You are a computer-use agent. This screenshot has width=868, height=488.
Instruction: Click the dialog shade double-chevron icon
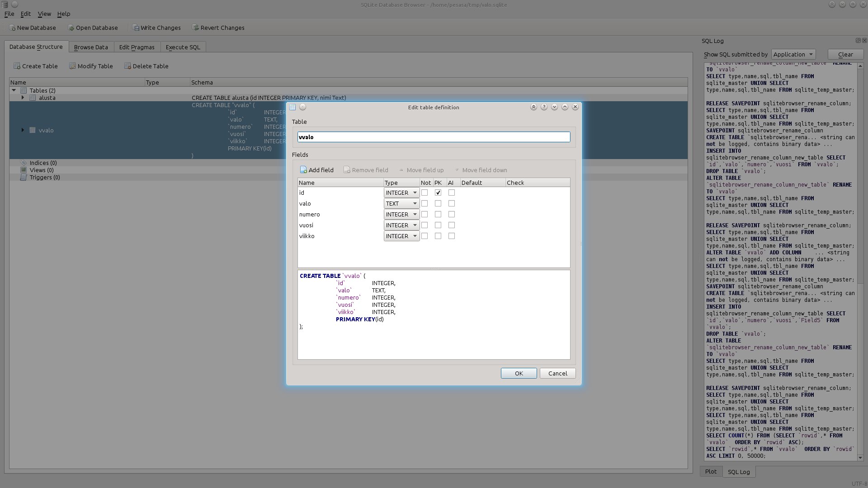533,107
